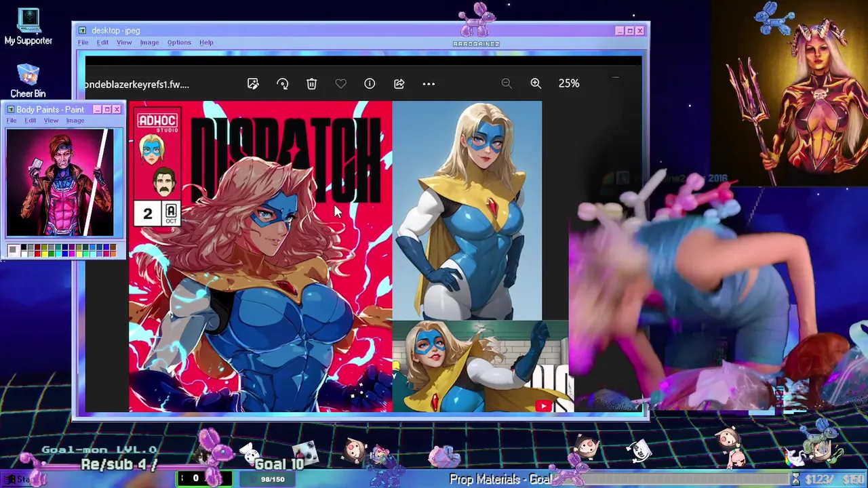Select the white swatch in Paint palette
This screenshot has width=868, height=488.
[24, 254]
